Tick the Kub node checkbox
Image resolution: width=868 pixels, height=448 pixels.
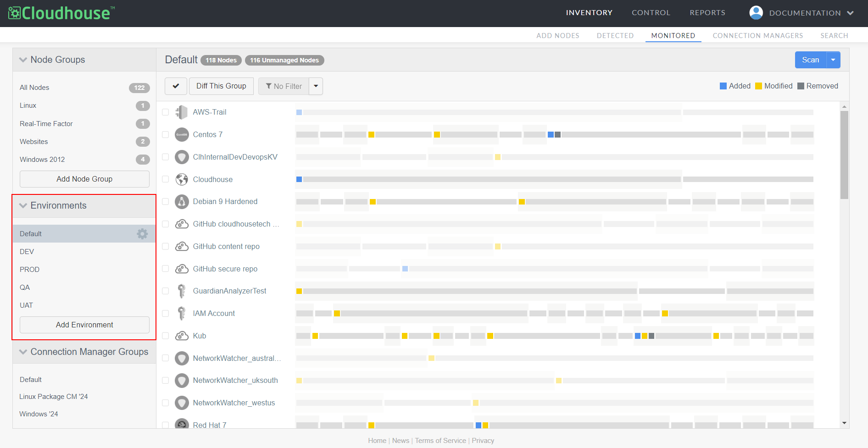166,336
